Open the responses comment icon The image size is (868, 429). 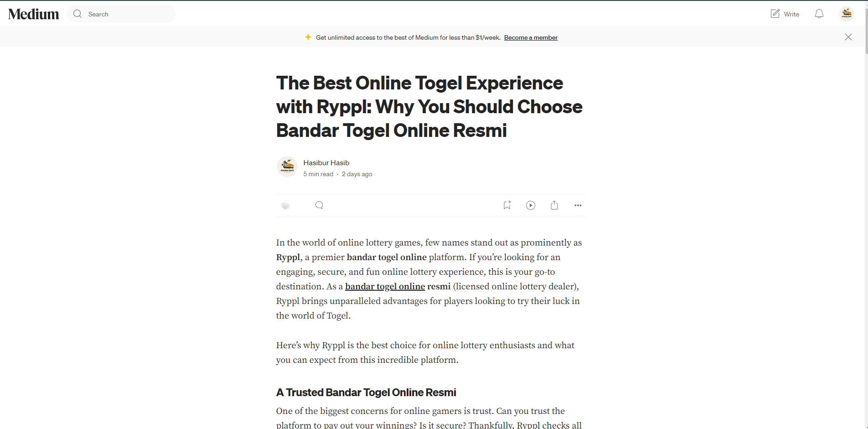(x=319, y=205)
